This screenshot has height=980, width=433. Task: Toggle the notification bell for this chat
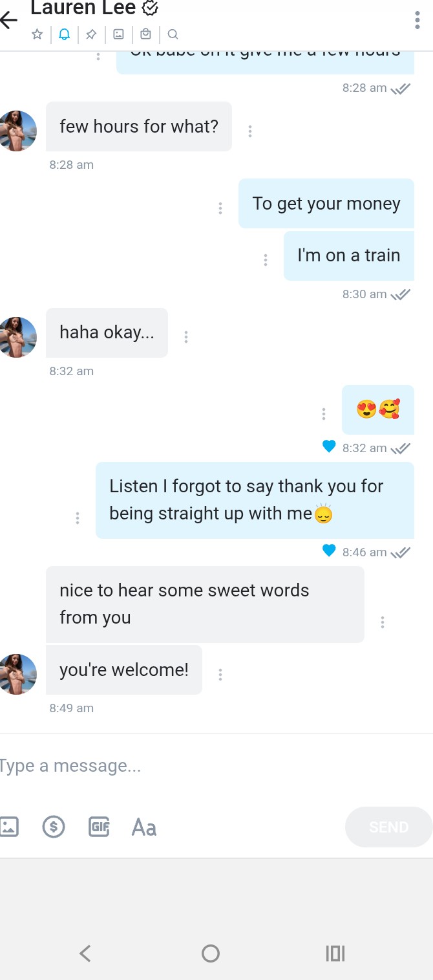[64, 34]
